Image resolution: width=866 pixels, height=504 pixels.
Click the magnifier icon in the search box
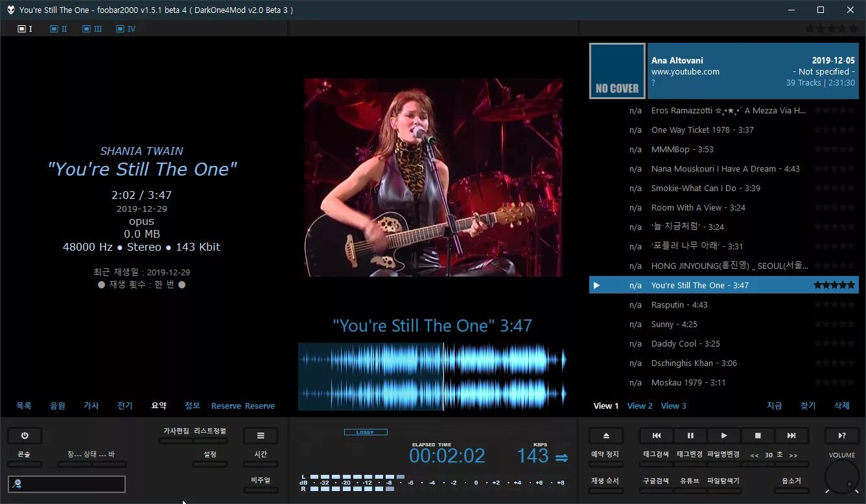pyautogui.click(x=16, y=484)
